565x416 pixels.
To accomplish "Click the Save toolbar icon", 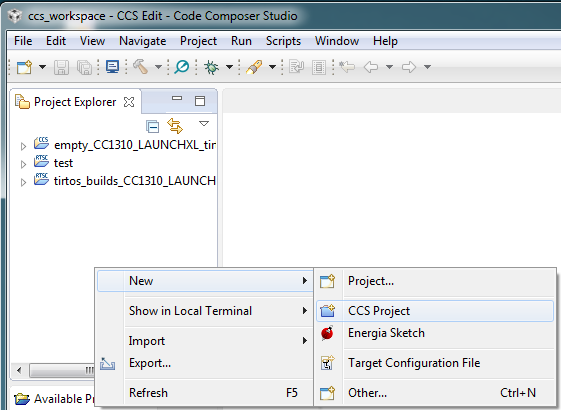I will [61, 67].
